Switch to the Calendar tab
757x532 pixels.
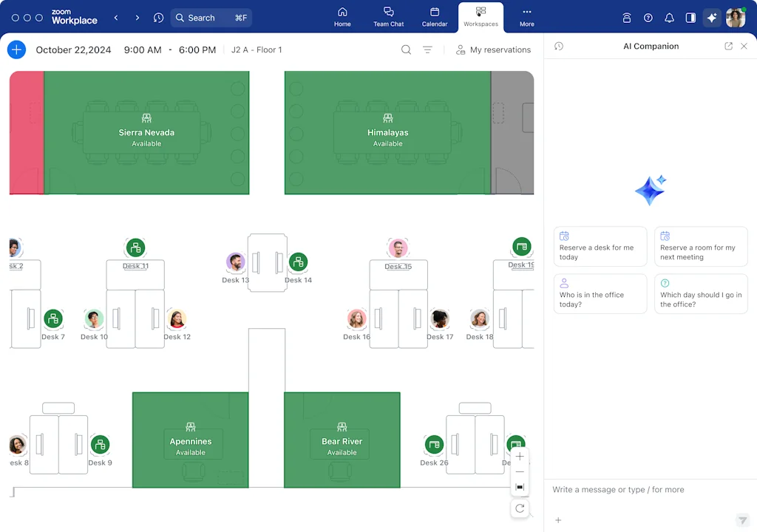pyautogui.click(x=434, y=17)
